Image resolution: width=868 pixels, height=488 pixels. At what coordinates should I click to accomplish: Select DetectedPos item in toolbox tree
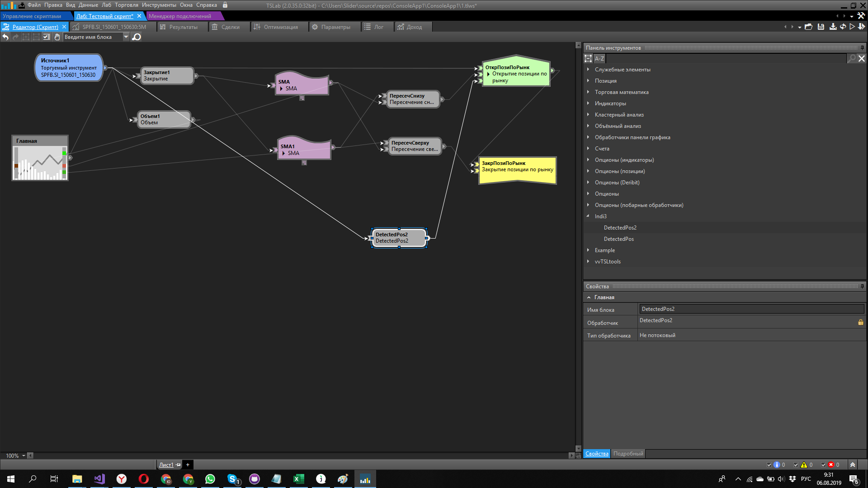click(618, 239)
